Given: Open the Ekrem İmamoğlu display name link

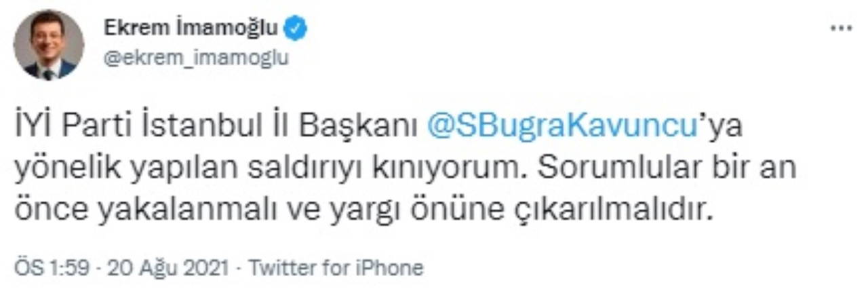Looking at the screenshot, I should (191, 28).
